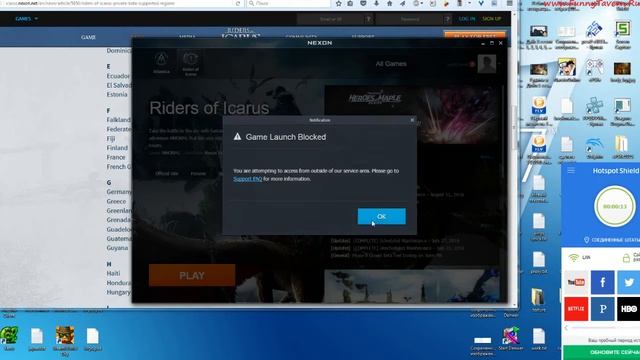Image resolution: width=640 pixels, height=360 pixels.
Task: Click the Facebook tile in Hotspot Shield
Action: pyautogui.click(x=602, y=282)
